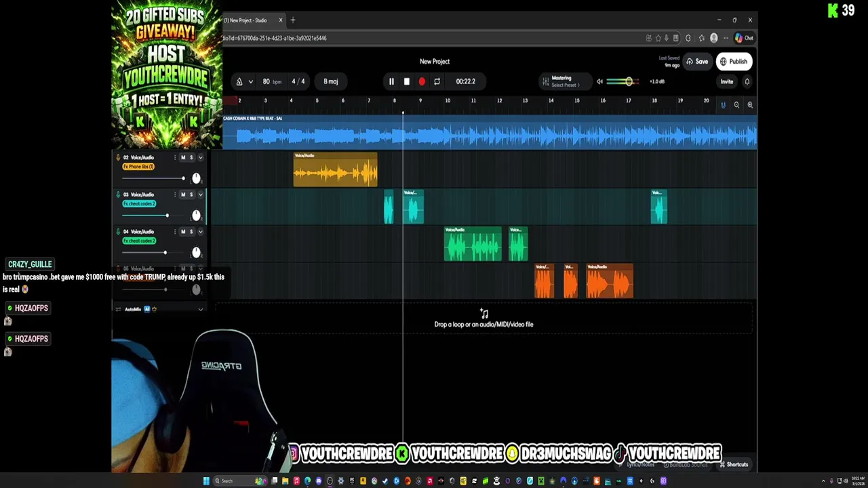The width and height of the screenshot is (868, 488).
Task: Click the Drop a loop import area
Action: pyautogui.click(x=484, y=319)
